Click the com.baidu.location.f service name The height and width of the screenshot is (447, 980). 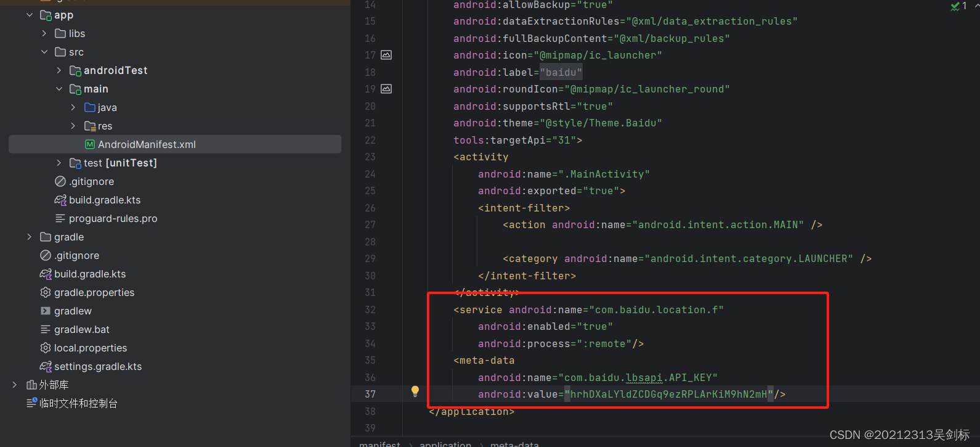[657, 310]
